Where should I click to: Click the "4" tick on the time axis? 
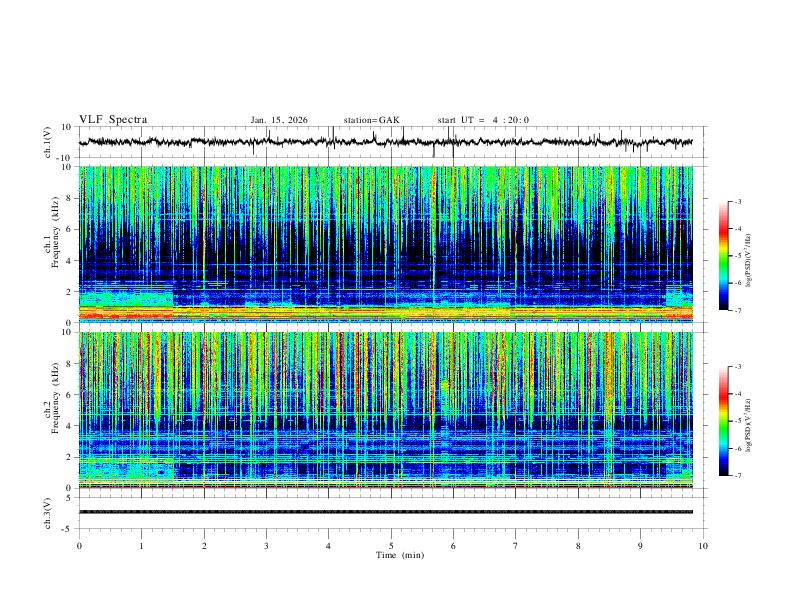pyautogui.click(x=329, y=546)
